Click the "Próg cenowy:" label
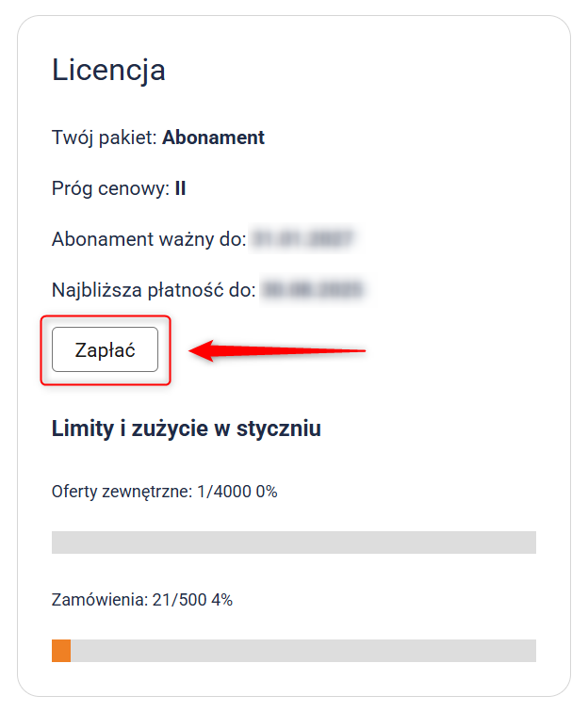588x712 pixels. pyautogui.click(x=111, y=188)
